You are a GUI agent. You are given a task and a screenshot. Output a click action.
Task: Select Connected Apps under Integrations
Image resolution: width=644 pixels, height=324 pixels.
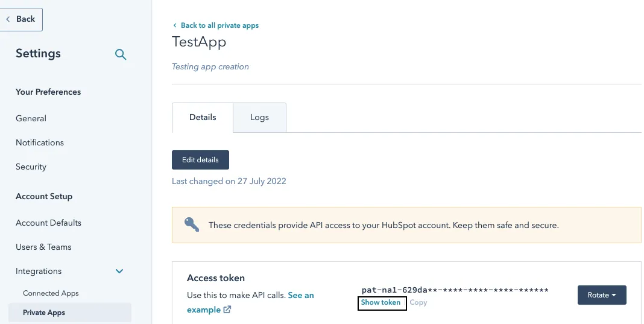51,293
